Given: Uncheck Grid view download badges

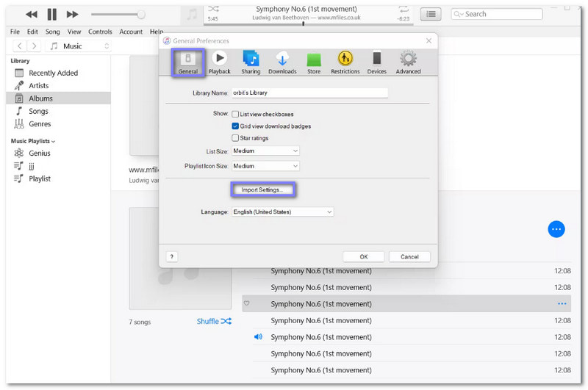Looking at the screenshot, I should [x=235, y=126].
